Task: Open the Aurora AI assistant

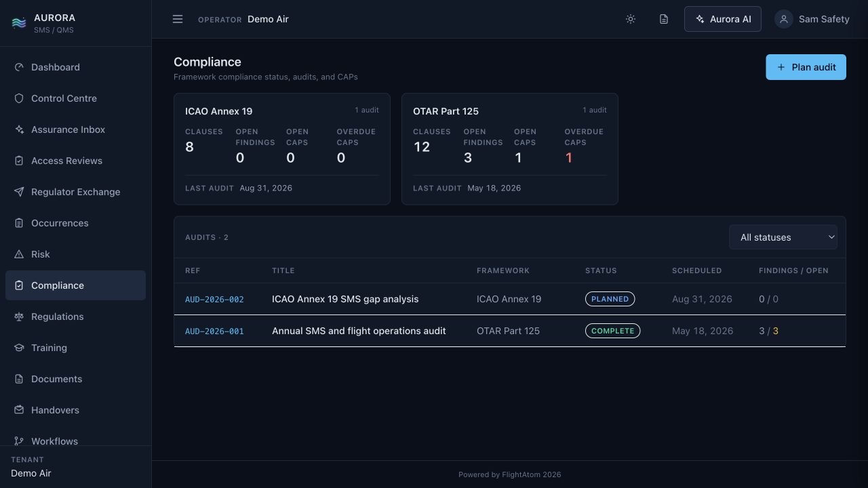Action: coord(723,19)
